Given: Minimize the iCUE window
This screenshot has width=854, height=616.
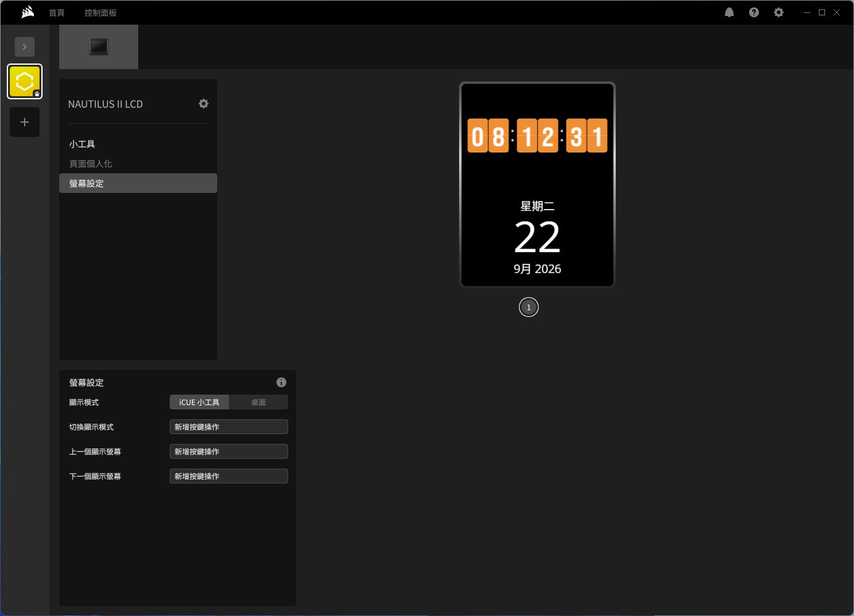Looking at the screenshot, I should click(x=807, y=12).
